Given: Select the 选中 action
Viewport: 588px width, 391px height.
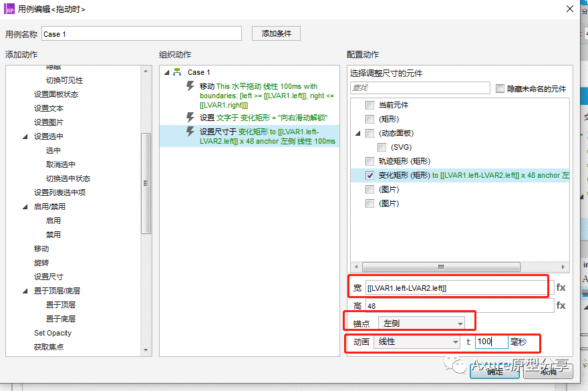Looking at the screenshot, I should (x=53, y=150).
